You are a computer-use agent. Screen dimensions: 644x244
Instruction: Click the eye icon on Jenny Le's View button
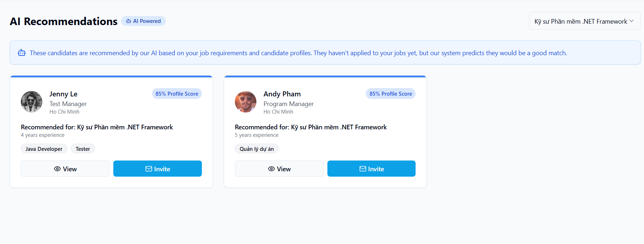(x=57, y=169)
